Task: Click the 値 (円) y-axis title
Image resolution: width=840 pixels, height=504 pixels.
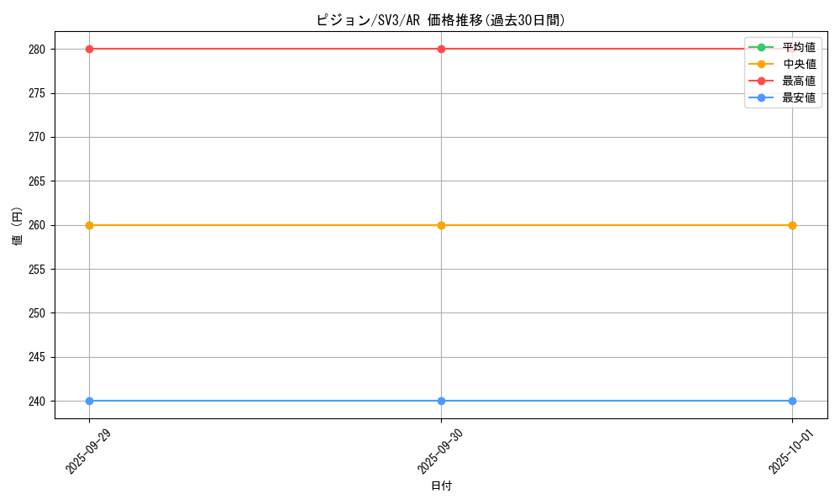Action: (18, 225)
